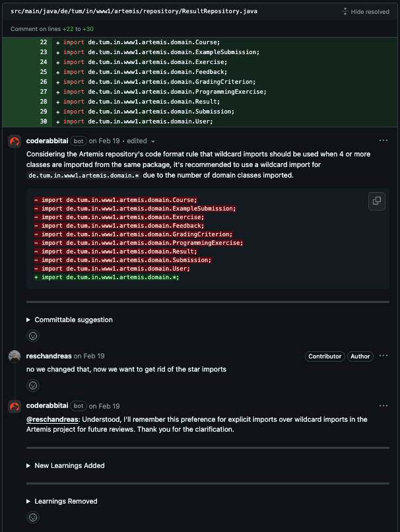Viewport: 400px width, 532px height.
Task: Open coderabbitai's avatar on the second comment
Action: click(14, 405)
